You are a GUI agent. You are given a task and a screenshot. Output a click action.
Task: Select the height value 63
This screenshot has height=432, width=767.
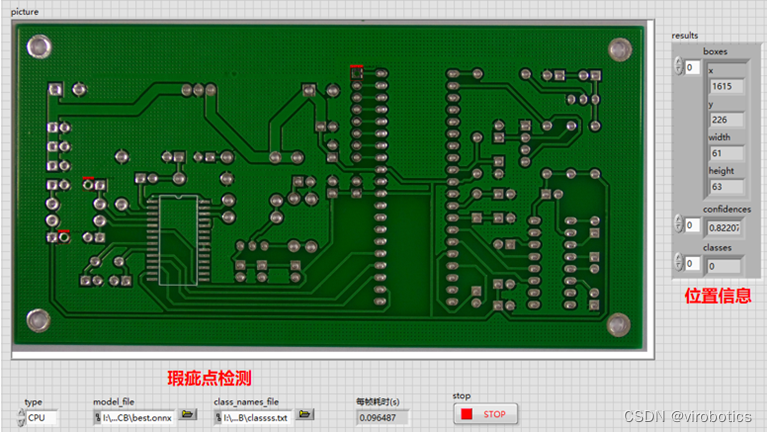(726, 187)
